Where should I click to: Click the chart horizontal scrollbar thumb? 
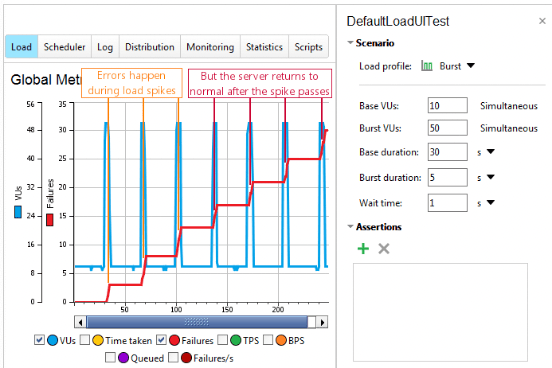(x=197, y=322)
